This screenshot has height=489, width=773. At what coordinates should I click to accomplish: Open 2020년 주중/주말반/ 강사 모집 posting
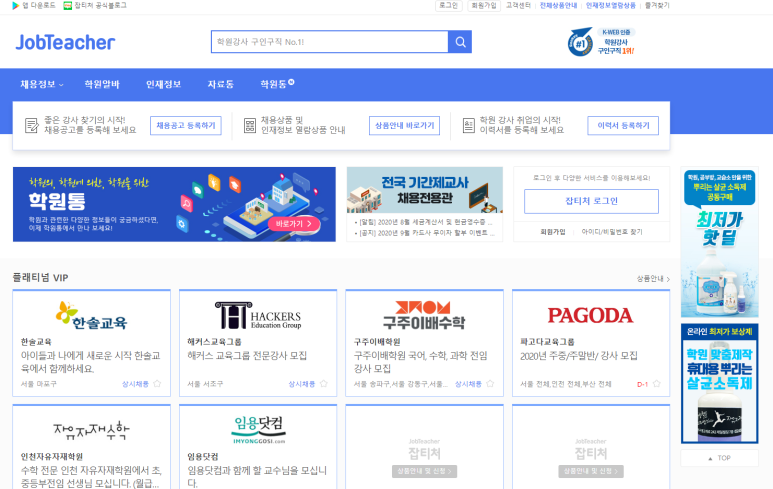[x=579, y=355]
